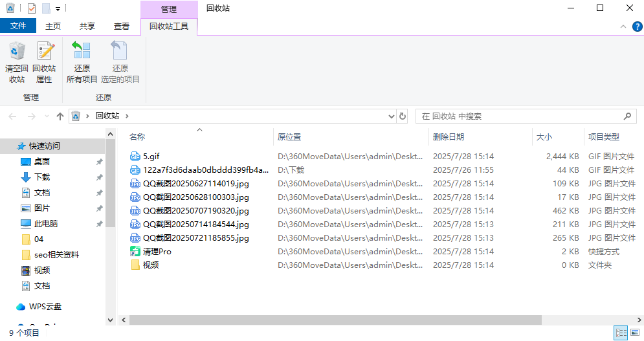Open the 共享 ribbon tab
Viewport: 644px width, 341px height.
point(87,27)
